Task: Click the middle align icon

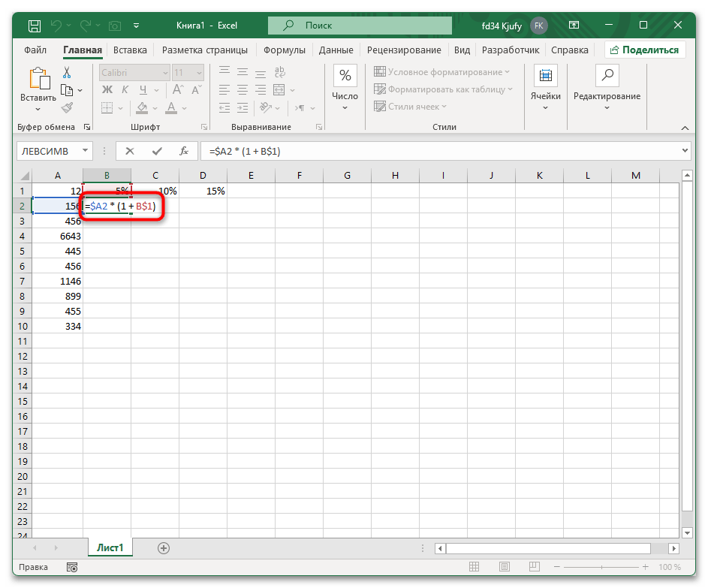Action: tap(243, 72)
